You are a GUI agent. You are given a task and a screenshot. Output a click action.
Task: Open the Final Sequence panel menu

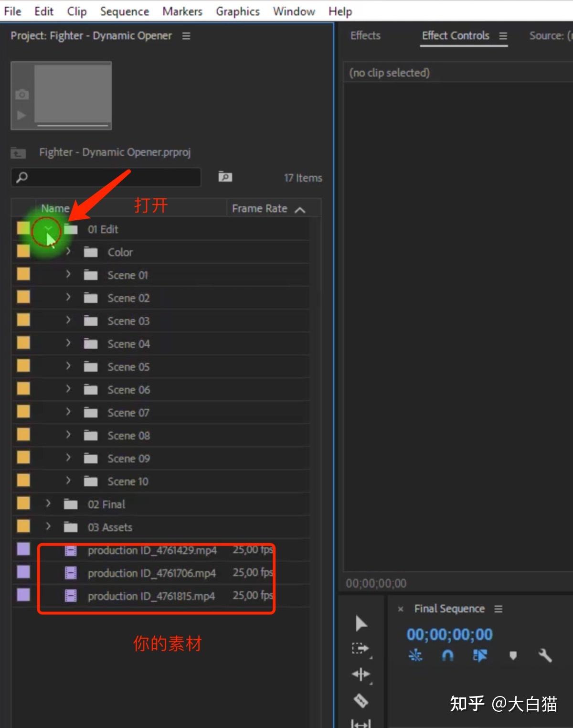point(499,609)
